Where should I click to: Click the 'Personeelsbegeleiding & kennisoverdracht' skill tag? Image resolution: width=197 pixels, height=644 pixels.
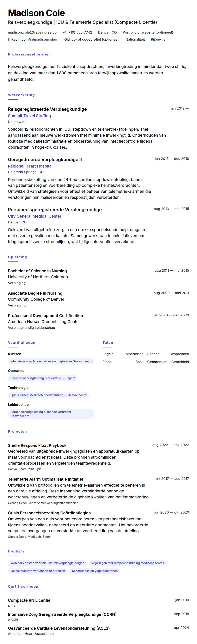[x=51, y=414]
